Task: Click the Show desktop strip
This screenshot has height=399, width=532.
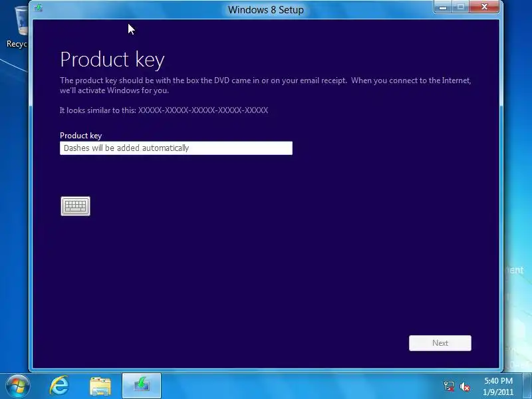Action: coord(528,386)
